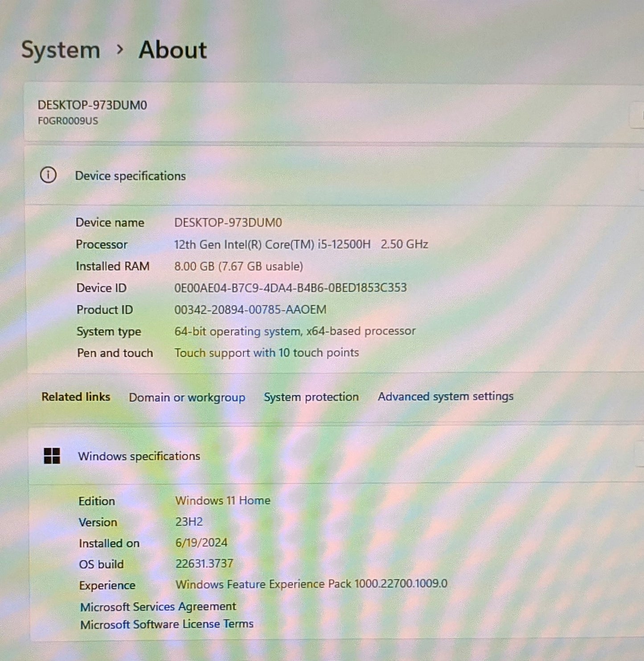The image size is (644, 661).
Task: Open Microsoft Software License Terms link
Action: pos(167,624)
